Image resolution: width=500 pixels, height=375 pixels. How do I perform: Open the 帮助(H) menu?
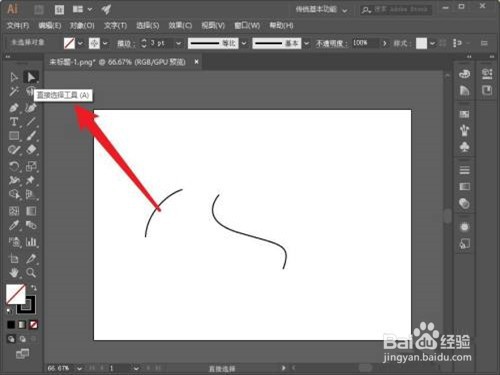pyautogui.click(x=281, y=26)
